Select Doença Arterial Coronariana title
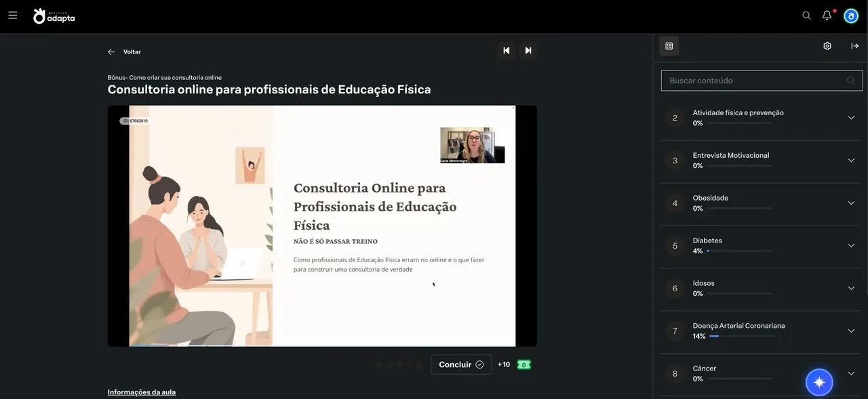868x399 pixels. coord(738,326)
